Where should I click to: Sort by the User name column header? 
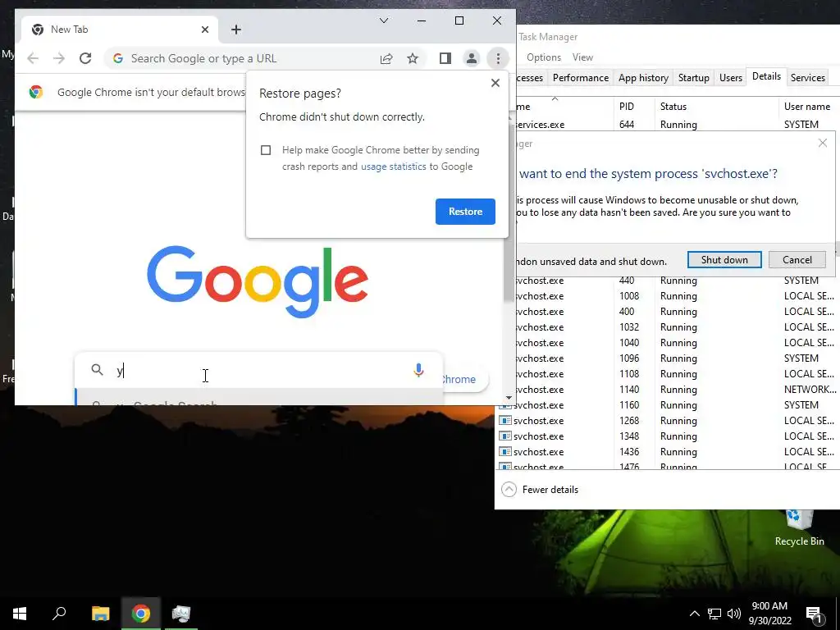808,106
